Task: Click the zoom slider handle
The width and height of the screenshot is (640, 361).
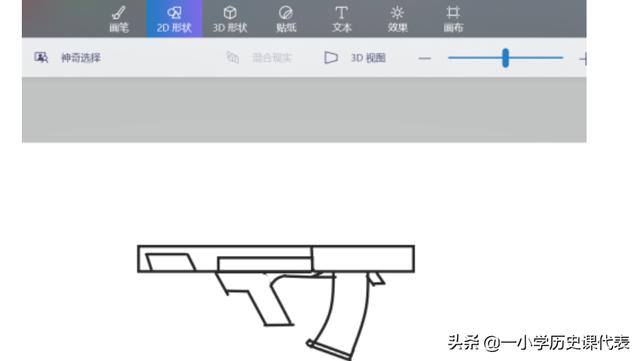Action: pos(505,58)
